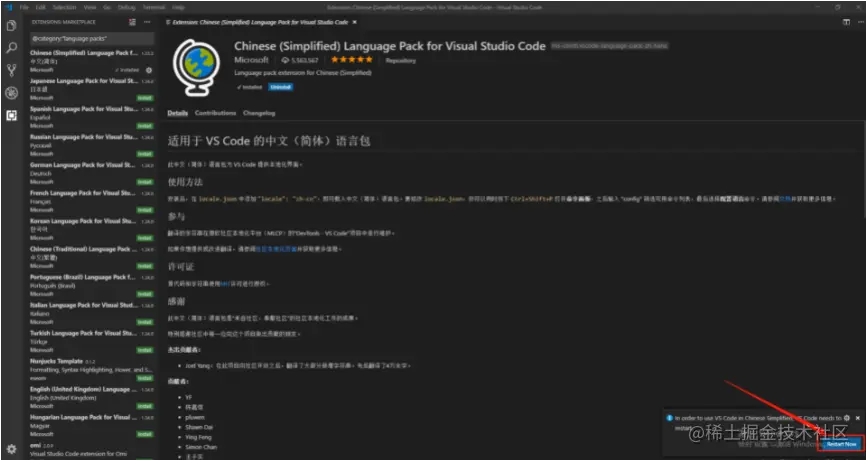Screen dimensions: 866x460
Task: Open the Explorer view in activity bar
Action: click(11, 25)
